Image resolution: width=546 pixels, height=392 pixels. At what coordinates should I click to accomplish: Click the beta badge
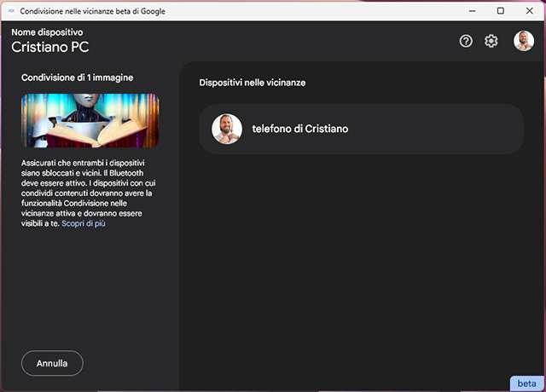(x=526, y=383)
